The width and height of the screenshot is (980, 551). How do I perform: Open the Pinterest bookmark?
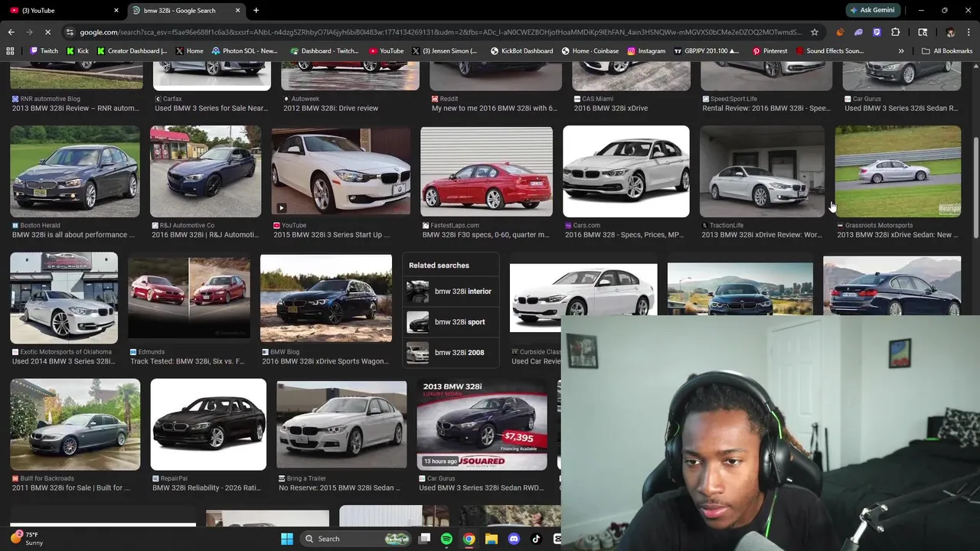[x=769, y=51]
